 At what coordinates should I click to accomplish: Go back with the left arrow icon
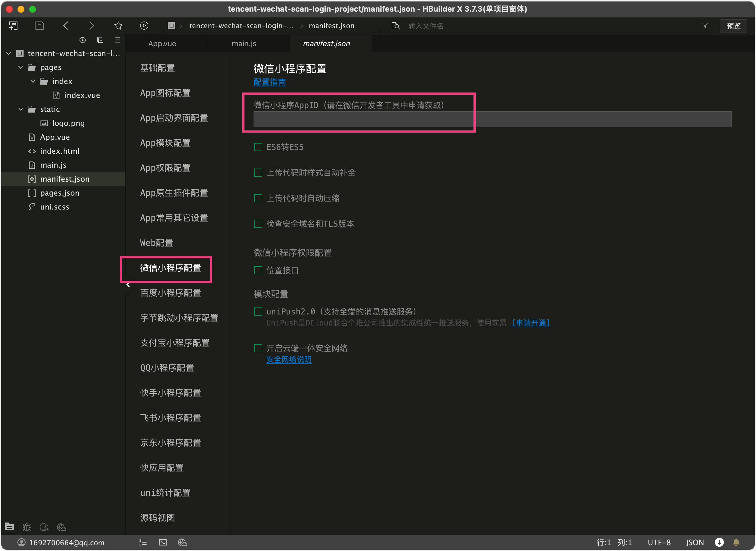coord(66,26)
